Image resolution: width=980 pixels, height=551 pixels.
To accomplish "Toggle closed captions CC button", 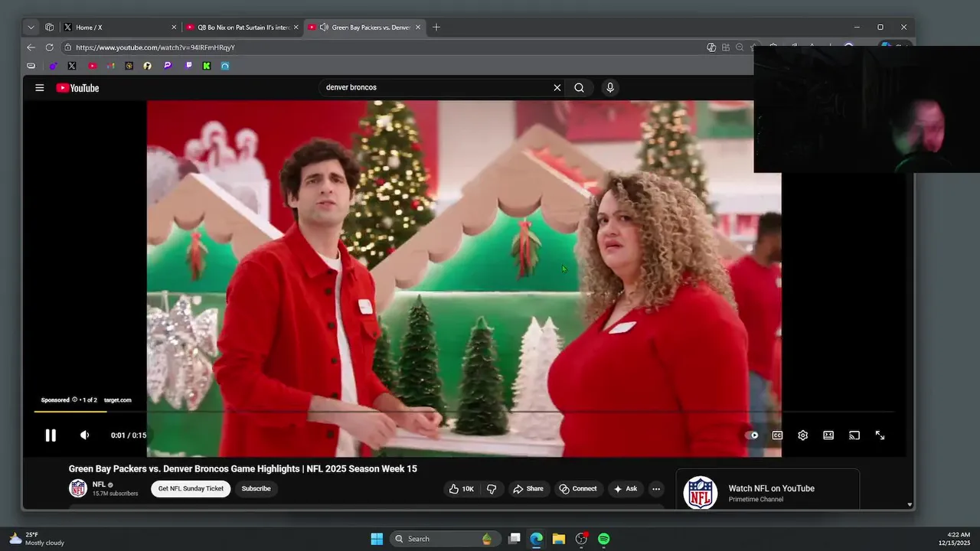I will coord(777,435).
